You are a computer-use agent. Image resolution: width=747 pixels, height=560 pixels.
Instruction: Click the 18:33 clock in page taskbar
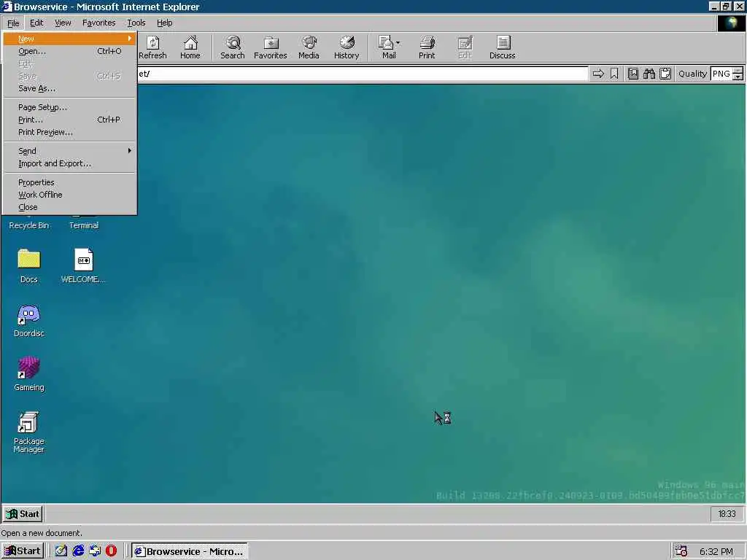pos(727,514)
